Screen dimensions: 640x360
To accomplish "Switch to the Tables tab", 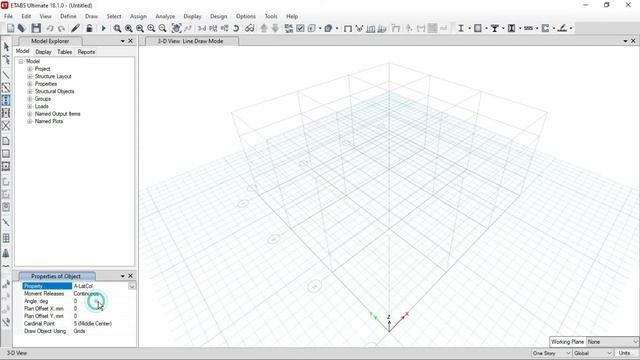I will pyautogui.click(x=64, y=52).
